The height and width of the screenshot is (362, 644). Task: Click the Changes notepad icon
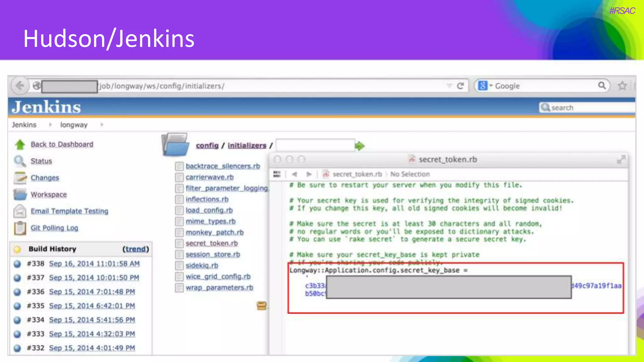coord(20,178)
